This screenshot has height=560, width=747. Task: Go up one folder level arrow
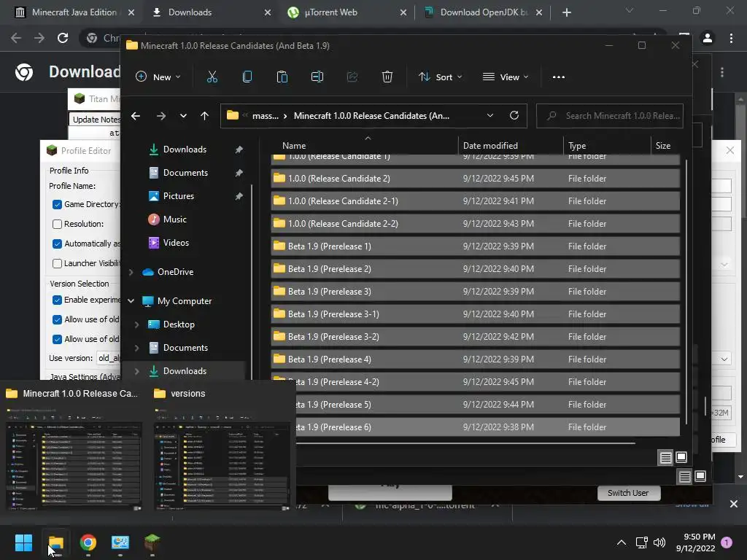pos(204,116)
